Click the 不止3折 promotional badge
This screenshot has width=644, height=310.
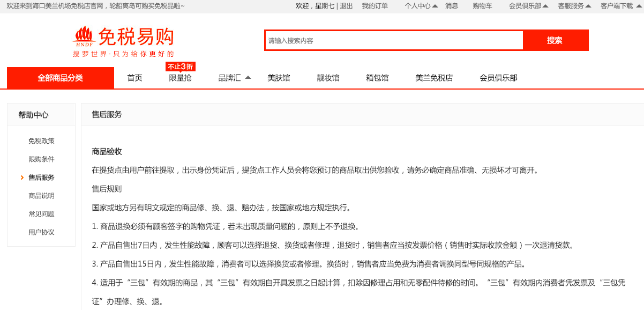click(181, 67)
